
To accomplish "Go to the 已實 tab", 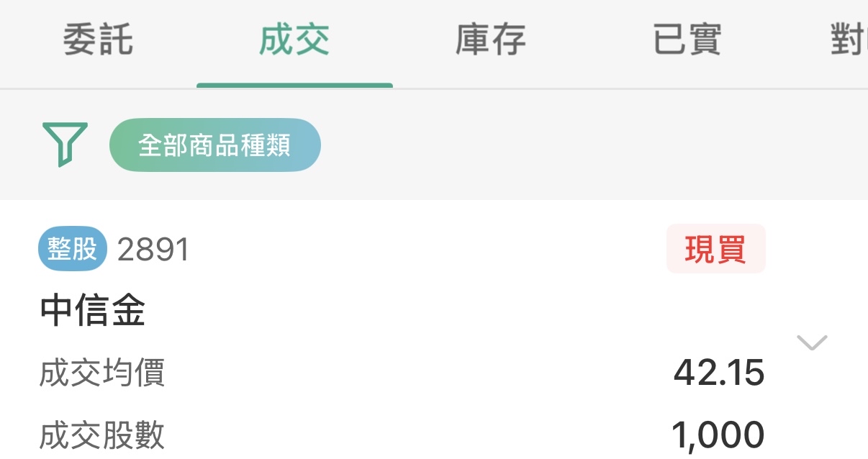I will tap(687, 40).
